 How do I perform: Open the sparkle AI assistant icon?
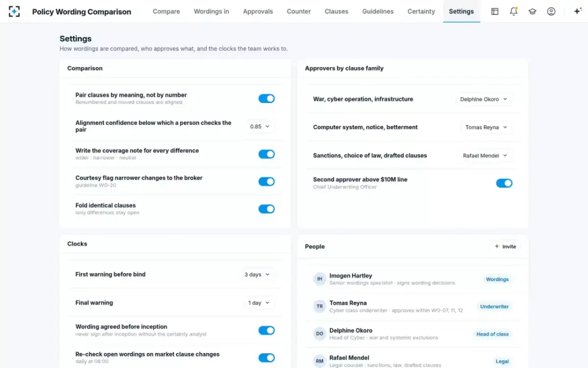click(x=578, y=11)
